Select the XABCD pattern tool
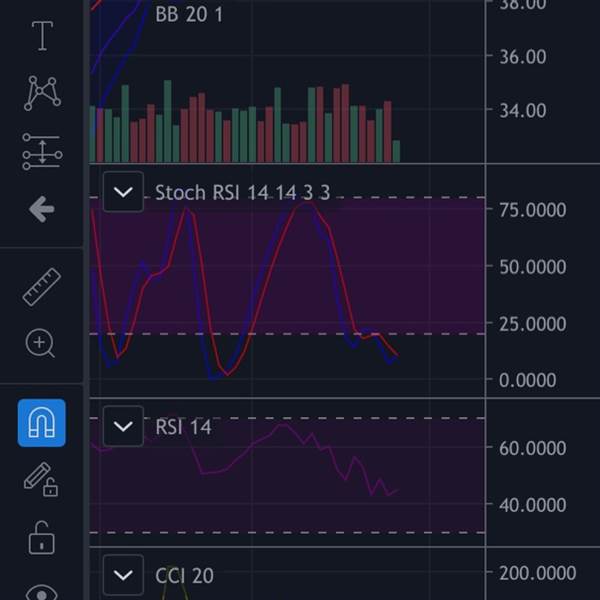Viewport: 600px width, 600px height. 42,93
